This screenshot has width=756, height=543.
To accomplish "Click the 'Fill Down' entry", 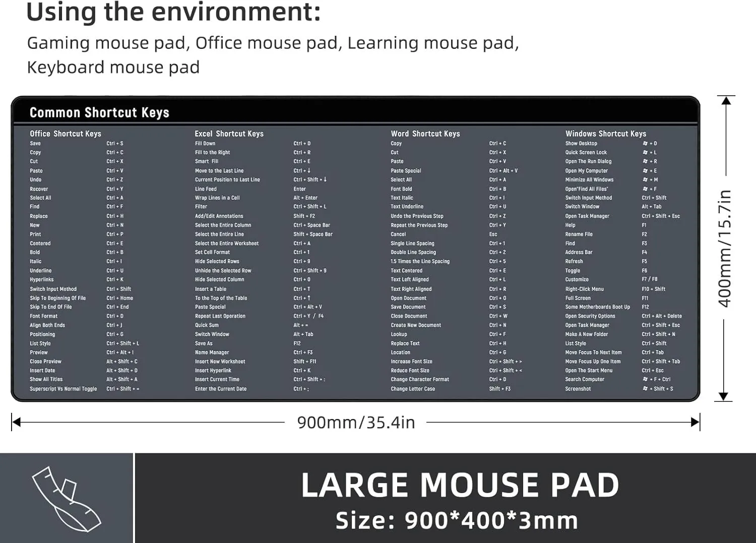I will [x=205, y=144].
